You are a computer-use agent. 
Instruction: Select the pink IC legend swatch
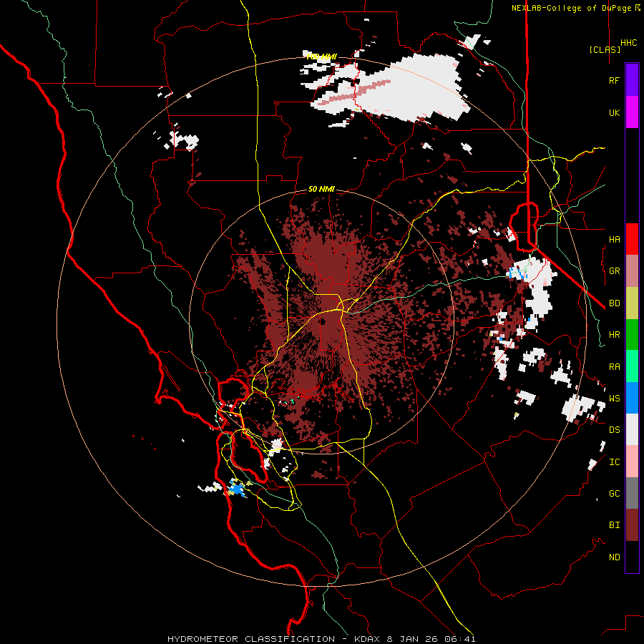point(632,462)
